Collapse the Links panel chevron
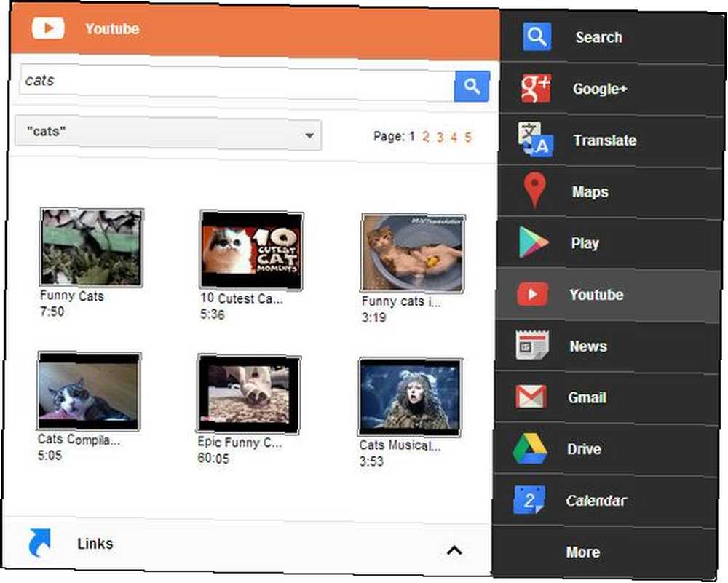 coord(454,550)
